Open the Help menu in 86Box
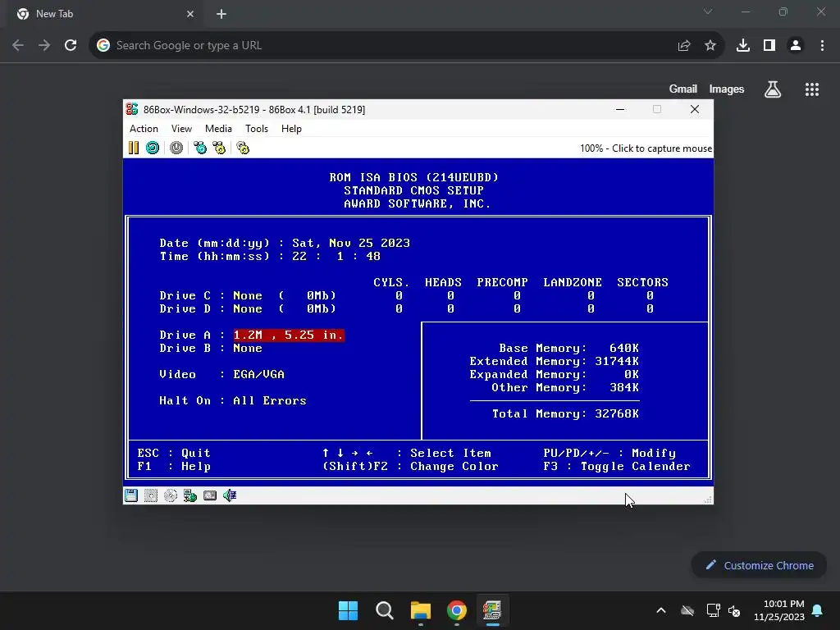Viewport: 840px width, 630px height. tap(291, 129)
